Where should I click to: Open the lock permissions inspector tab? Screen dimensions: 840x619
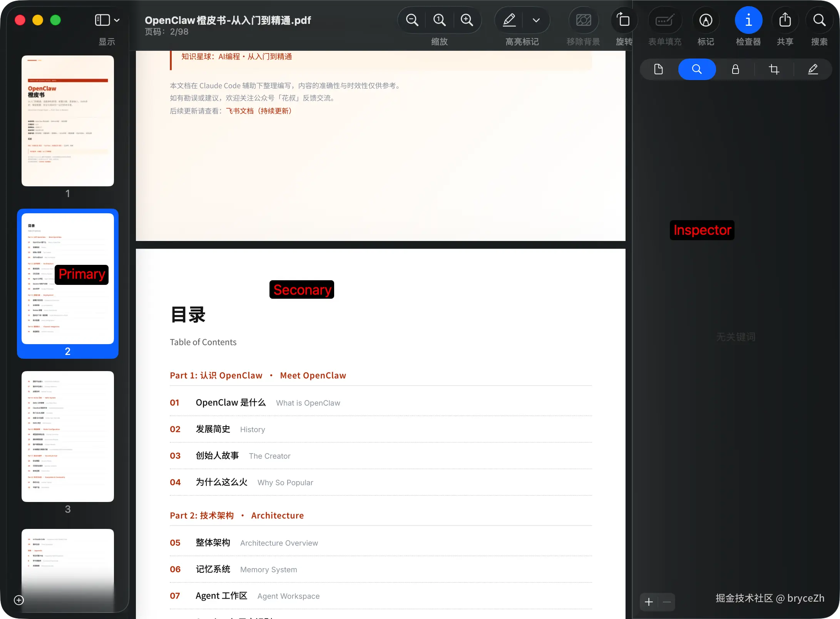735,69
